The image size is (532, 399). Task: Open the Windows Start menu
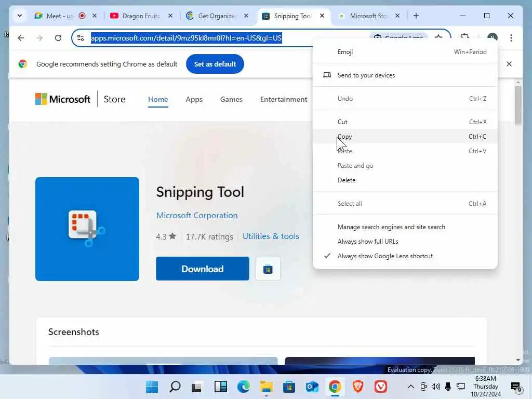point(152,387)
